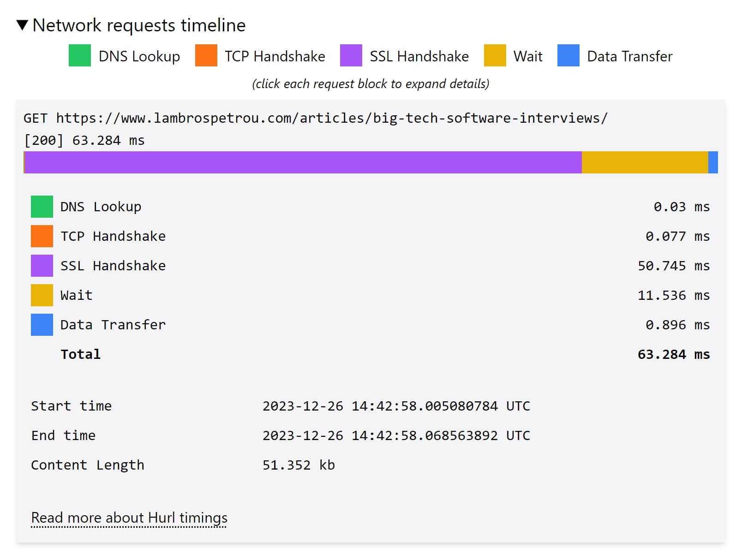
Task: Click the orange TCP Handshake legend swatch
Action: 205,56
